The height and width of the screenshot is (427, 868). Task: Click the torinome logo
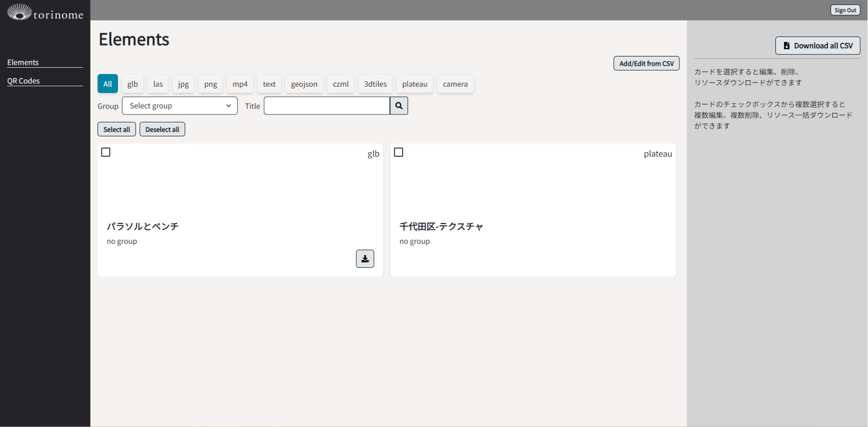[45, 12]
